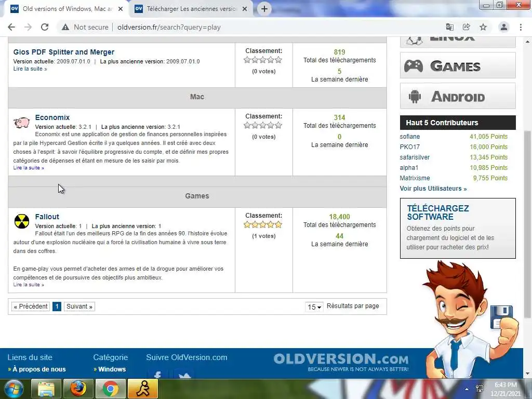Click the Economix pig icon
This screenshot has width=532, height=399.
point(22,123)
